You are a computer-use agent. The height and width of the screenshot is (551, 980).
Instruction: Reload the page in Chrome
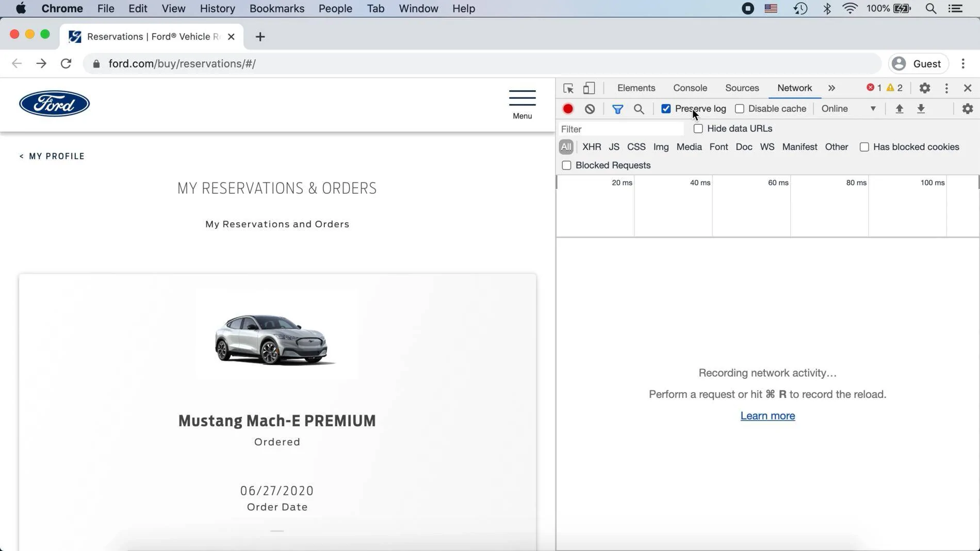tap(66, 63)
